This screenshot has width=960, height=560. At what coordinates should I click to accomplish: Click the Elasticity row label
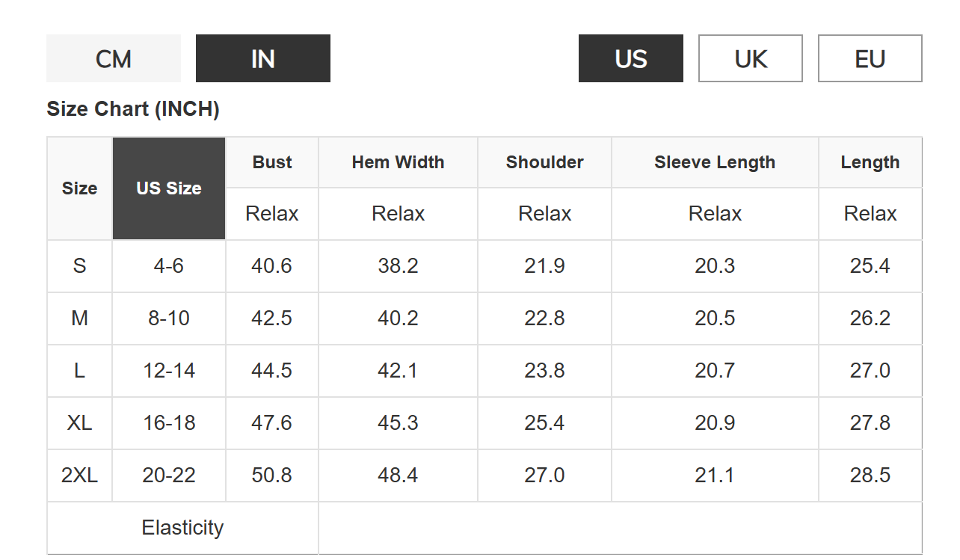[x=182, y=528]
